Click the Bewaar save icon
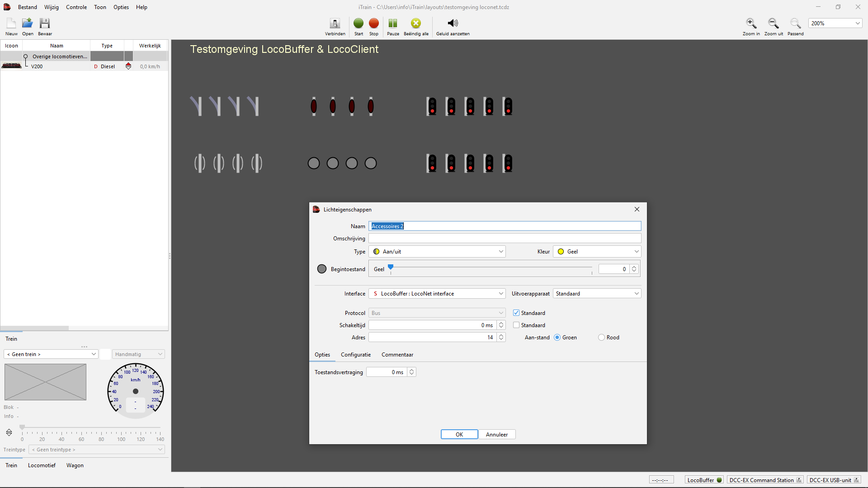 (x=45, y=23)
